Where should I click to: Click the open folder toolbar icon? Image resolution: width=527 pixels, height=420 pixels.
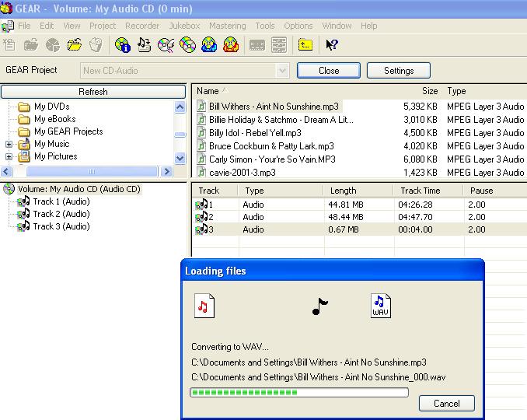click(75, 45)
